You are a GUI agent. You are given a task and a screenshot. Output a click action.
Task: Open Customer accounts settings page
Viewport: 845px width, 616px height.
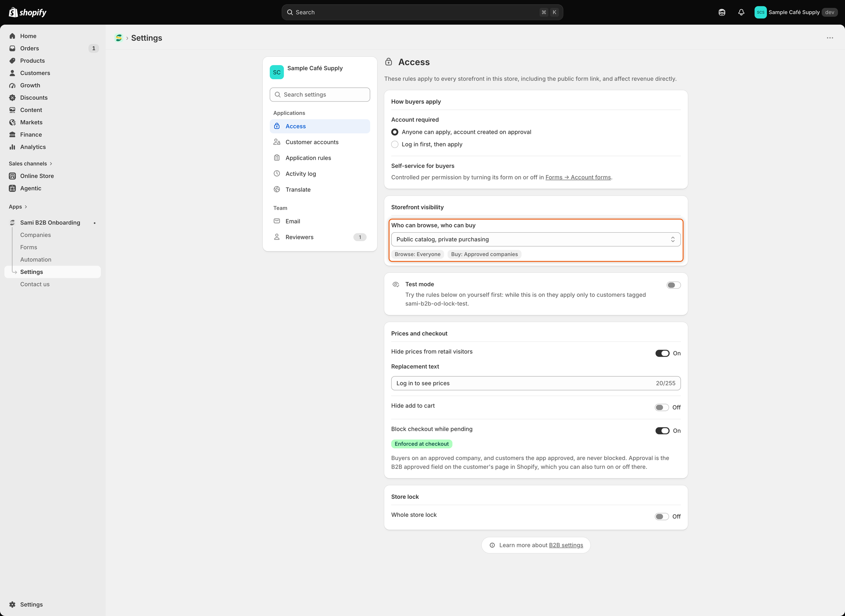320,142
